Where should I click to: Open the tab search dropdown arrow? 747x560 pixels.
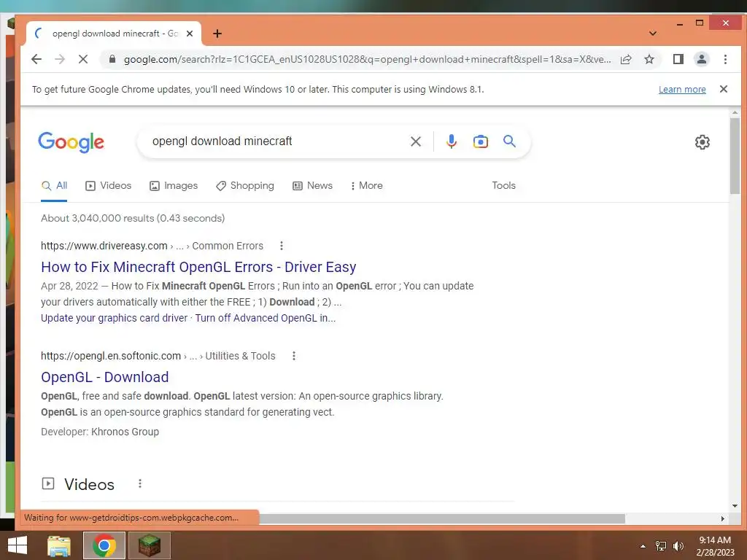pos(653,34)
